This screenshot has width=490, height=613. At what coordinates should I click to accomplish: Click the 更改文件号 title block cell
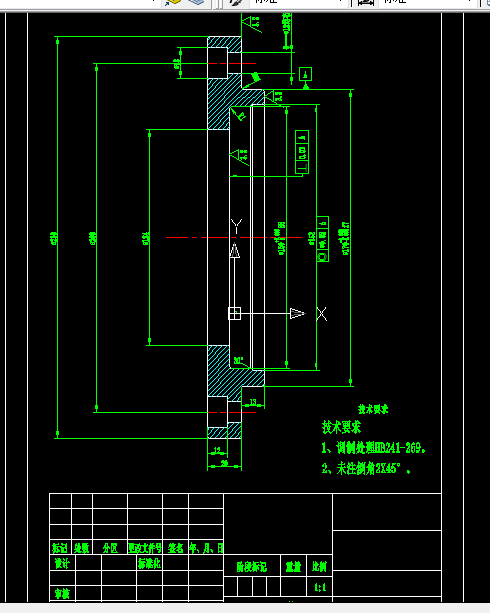point(145,548)
